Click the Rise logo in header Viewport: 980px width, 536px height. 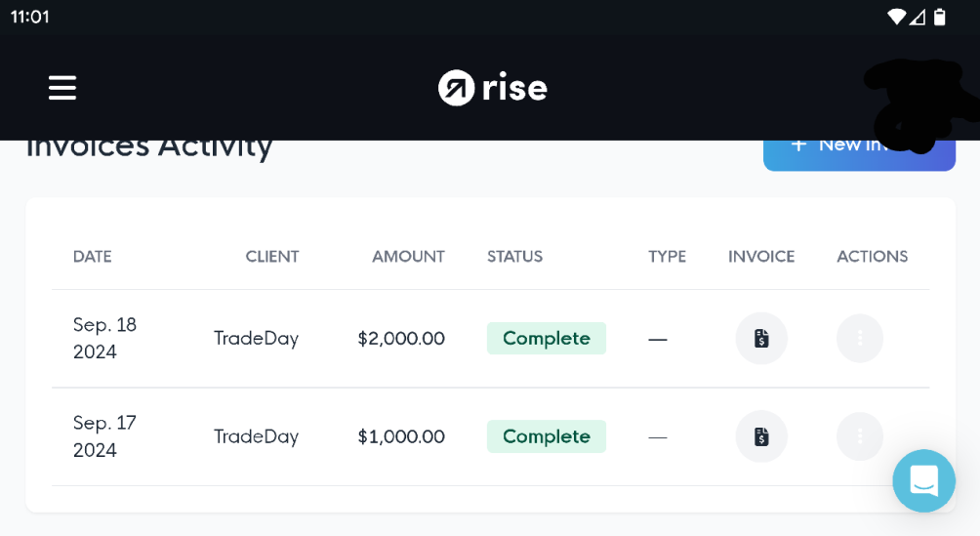pos(492,88)
